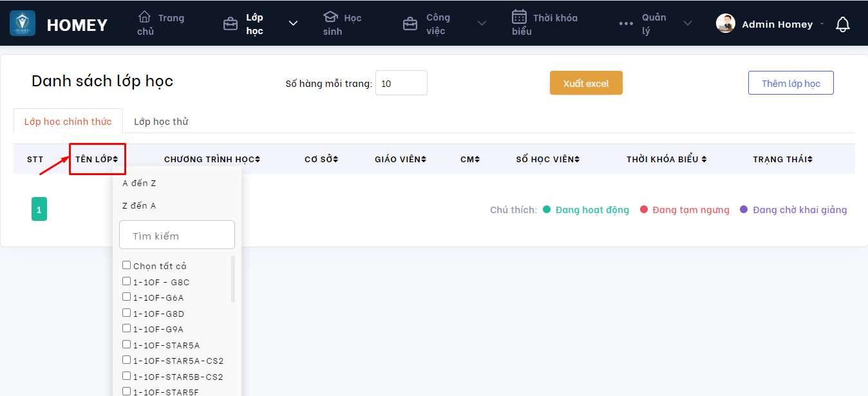Focus the Tìm kiếm search field
This screenshot has width=868, height=396.
pyautogui.click(x=177, y=236)
